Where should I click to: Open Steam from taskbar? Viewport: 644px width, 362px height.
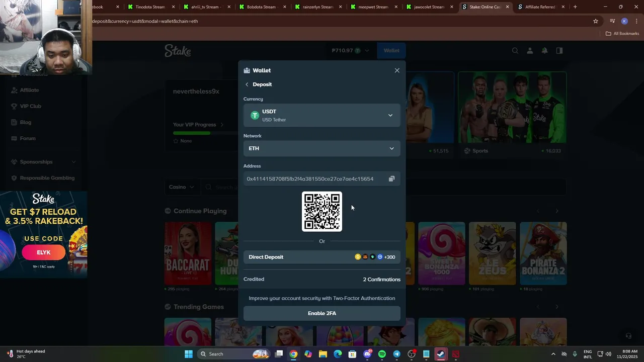tap(441, 354)
